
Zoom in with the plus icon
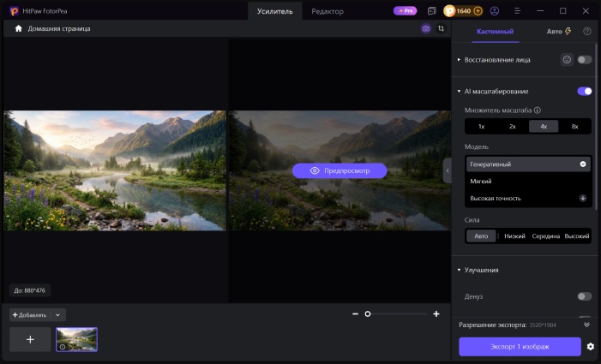click(x=436, y=313)
